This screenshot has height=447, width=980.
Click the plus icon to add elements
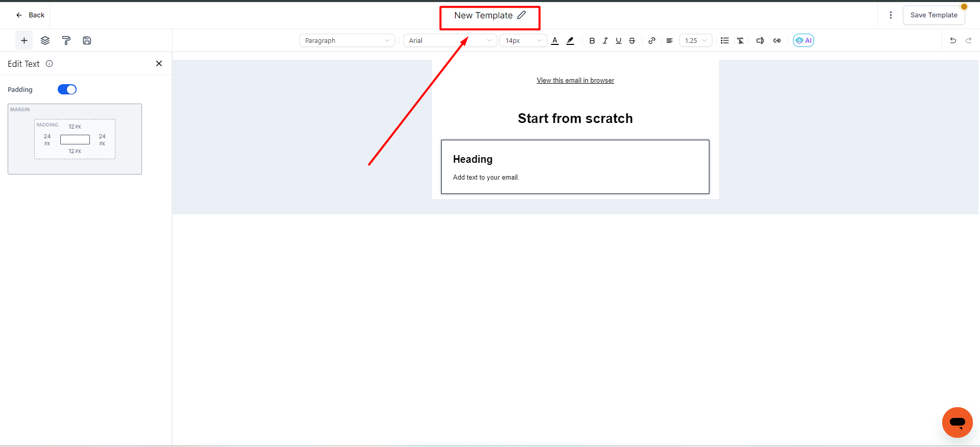pos(24,41)
